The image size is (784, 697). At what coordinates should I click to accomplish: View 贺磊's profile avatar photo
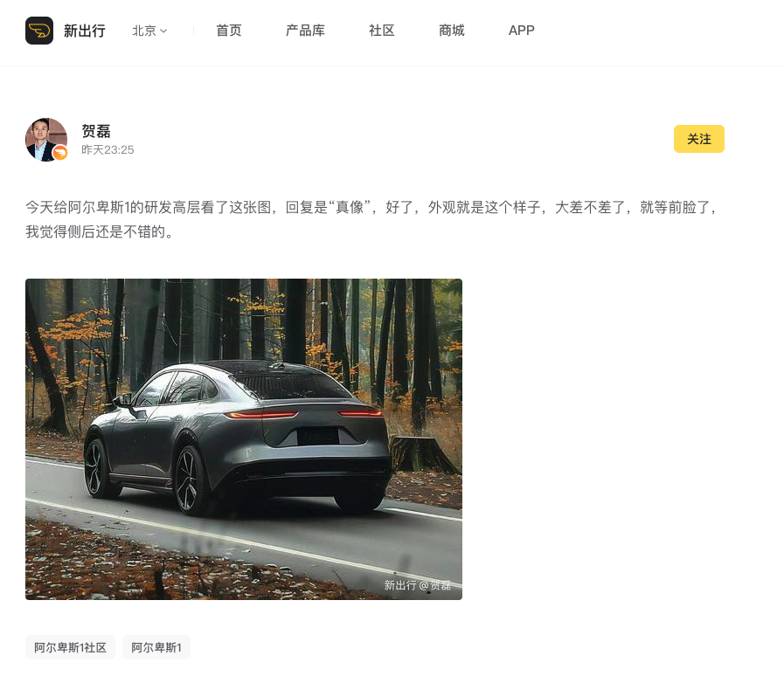point(46,140)
